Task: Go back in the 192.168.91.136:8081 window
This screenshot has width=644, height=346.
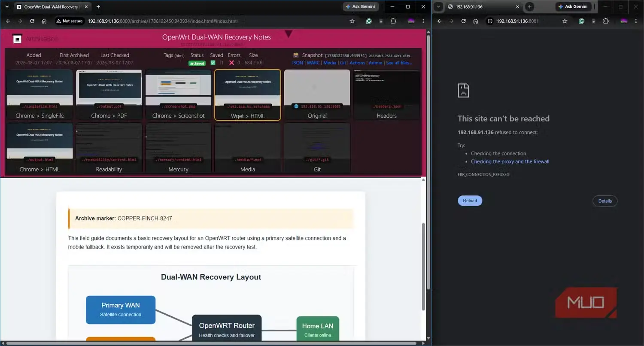Action: pyautogui.click(x=439, y=21)
